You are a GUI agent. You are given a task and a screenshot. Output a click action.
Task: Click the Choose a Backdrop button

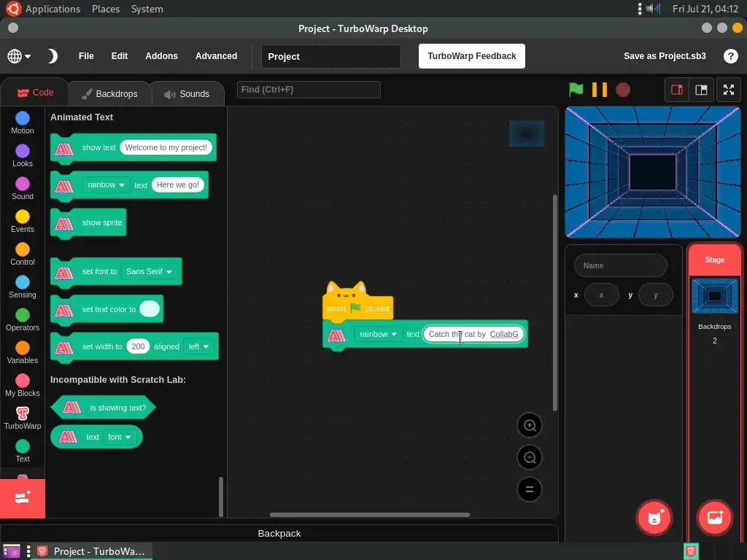715,518
